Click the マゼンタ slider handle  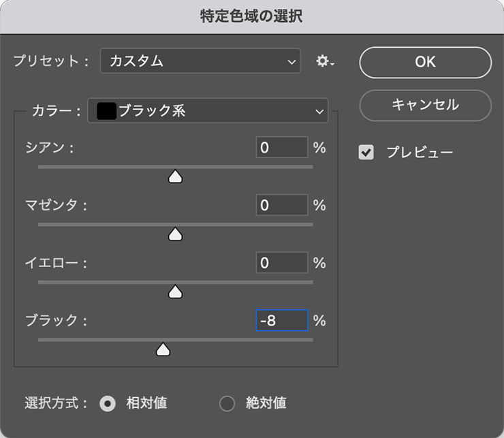(175, 234)
